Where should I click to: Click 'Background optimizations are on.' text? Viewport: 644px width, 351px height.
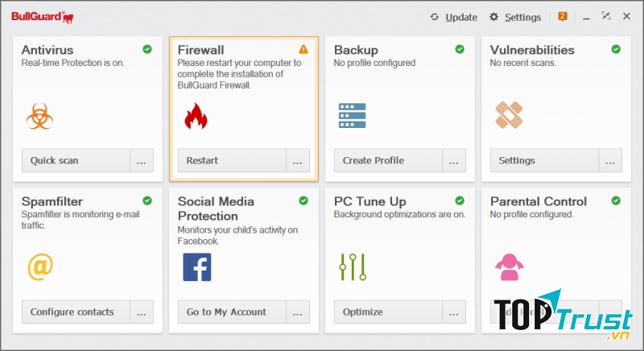(x=399, y=214)
